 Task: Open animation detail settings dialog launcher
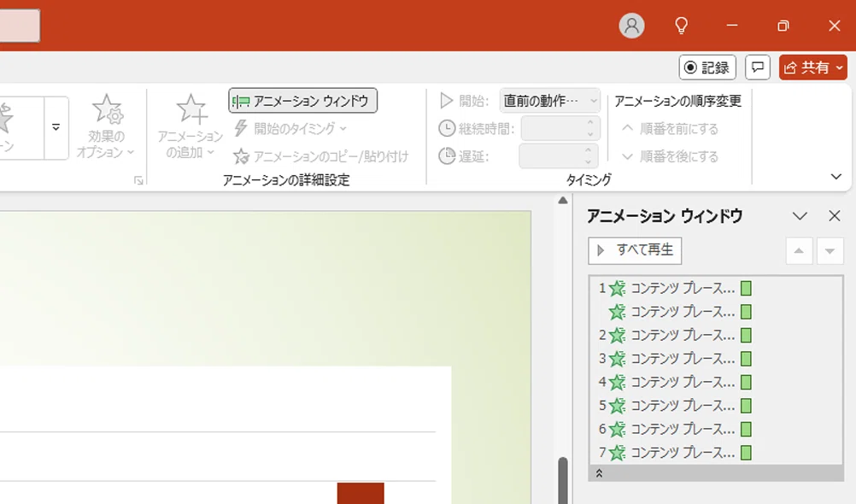[x=138, y=181]
